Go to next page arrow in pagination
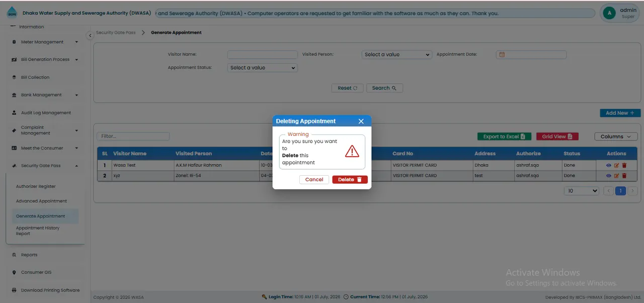644x303 pixels. [x=633, y=191]
